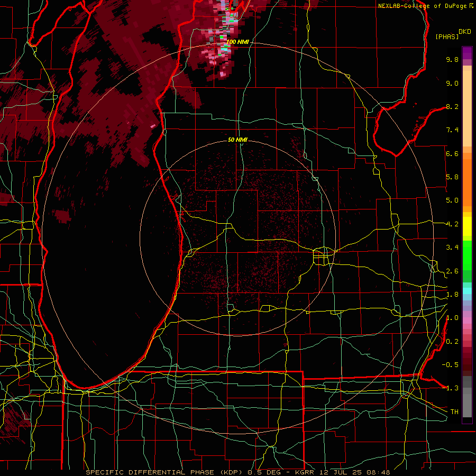This screenshot has height=476, width=476.
Task: Click the 2.6 value on the scale
Action: (452, 271)
